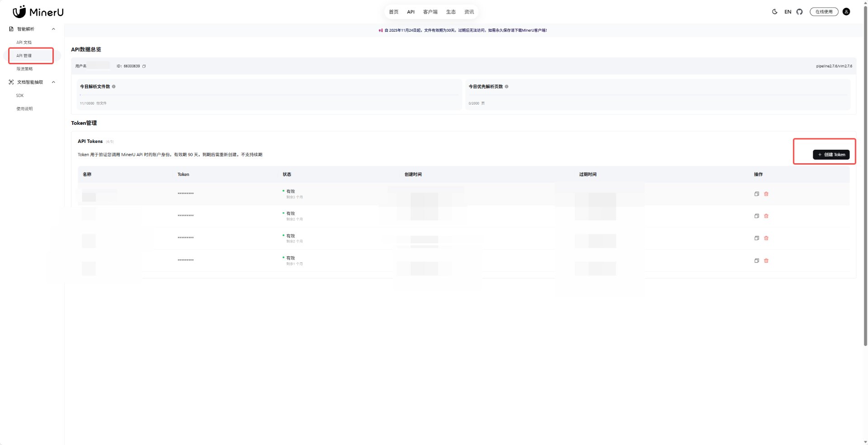Click the 剩余1个月 status text
The image size is (868, 445).
coord(294,264)
